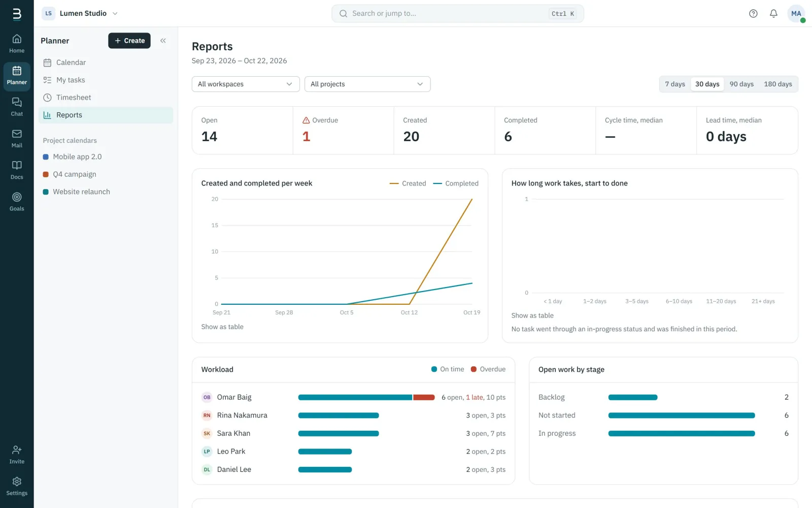
Task: Click Rina Nakamura workload row name
Action: pyautogui.click(x=242, y=416)
